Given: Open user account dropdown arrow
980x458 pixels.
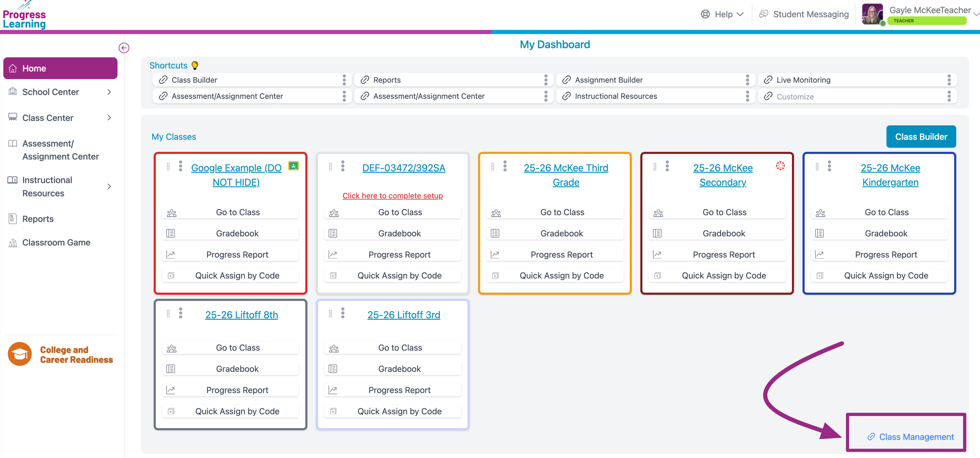Looking at the screenshot, I should click(x=976, y=14).
